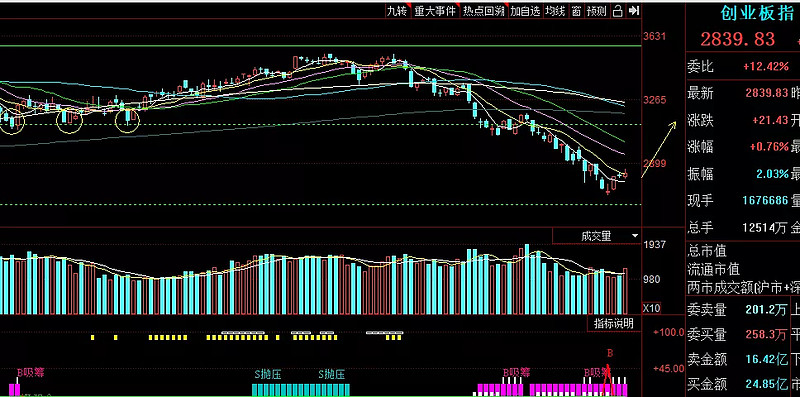Open the 重大事件 events button

pos(435,11)
